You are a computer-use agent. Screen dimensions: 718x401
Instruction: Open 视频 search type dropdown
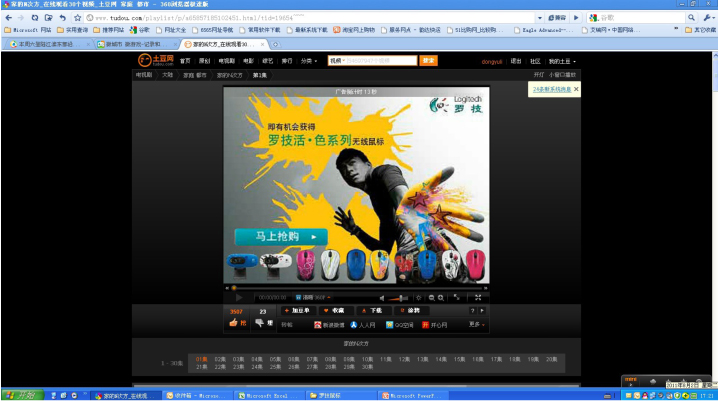(x=337, y=60)
